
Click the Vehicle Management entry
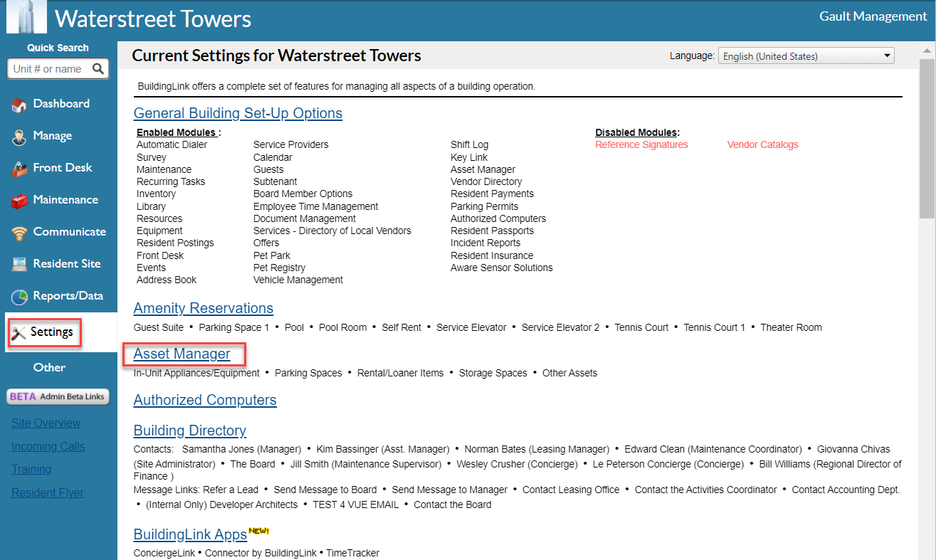pyautogui.click(x=298, y=280)
